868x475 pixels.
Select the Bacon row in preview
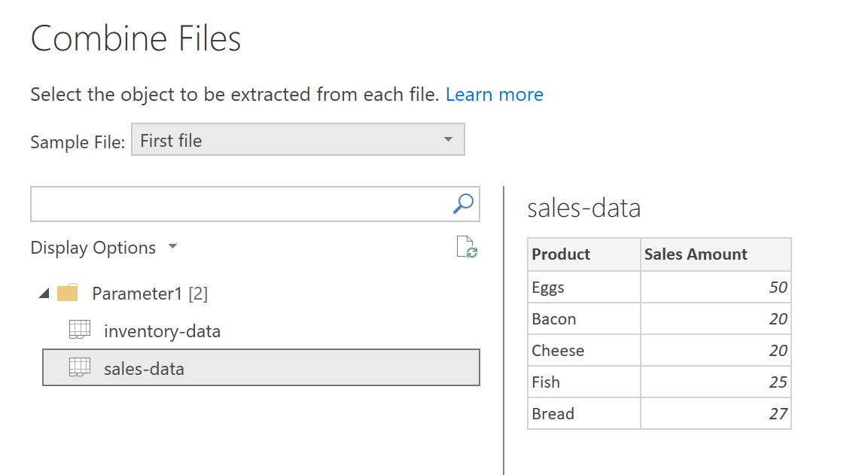coord(554,319)
